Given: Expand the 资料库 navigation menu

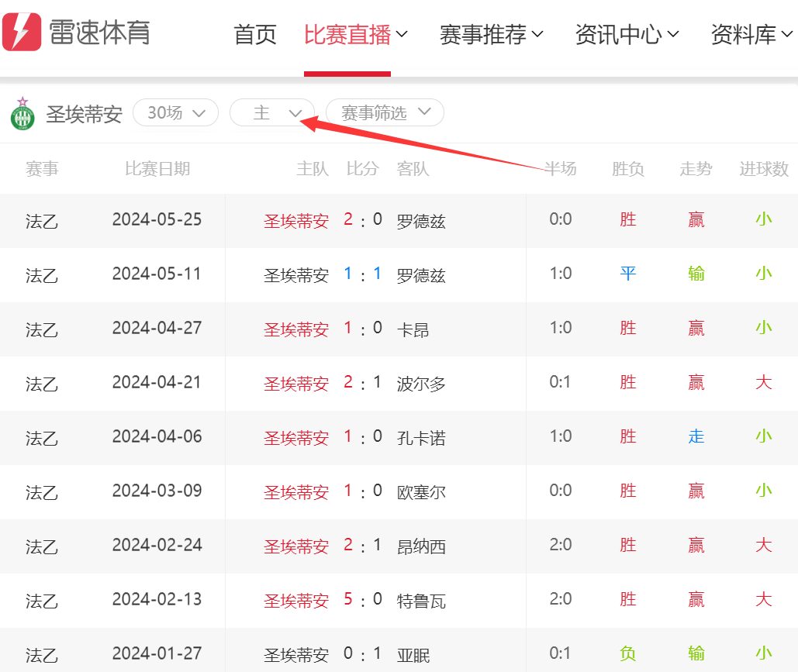Looking at the screenshot, I should [751, 35].
